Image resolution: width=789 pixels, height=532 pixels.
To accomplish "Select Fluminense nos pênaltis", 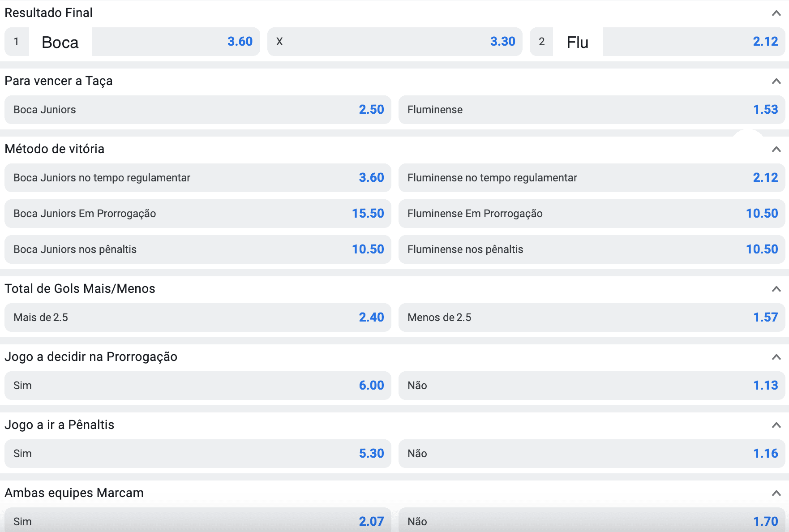I will pos(592,249).
